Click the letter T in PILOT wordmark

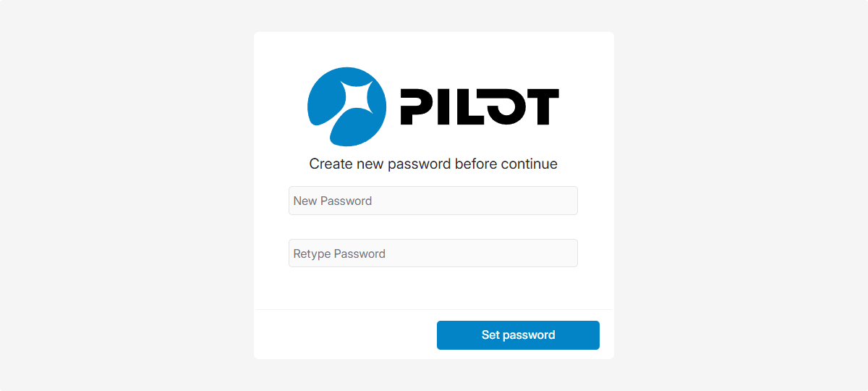pos(542,107)
